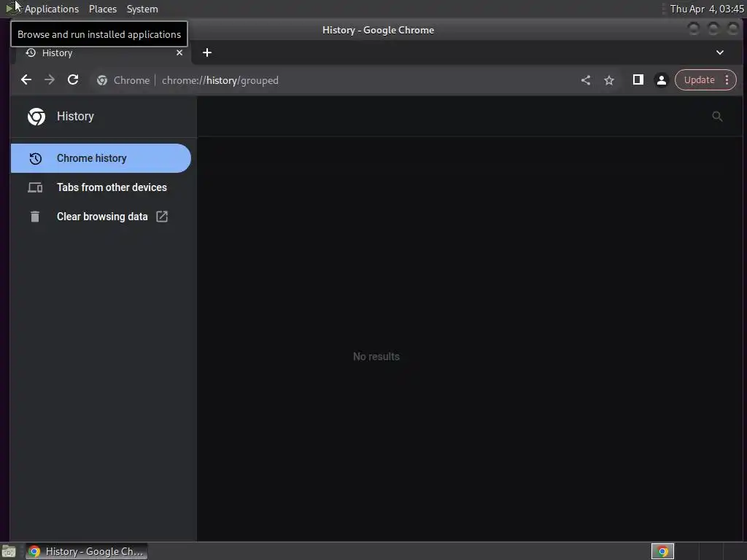Open the side panel icon
The image size is (747, 560).
pos(638,80)
